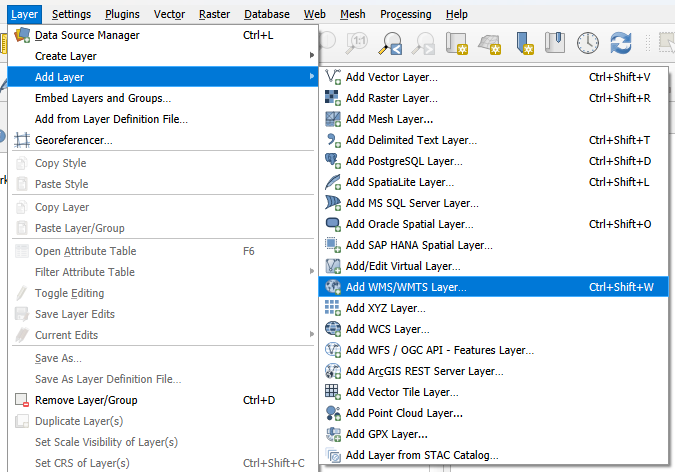Choose Add Layer from STAC Catalog
The image size is (675, 472).
point(421,455)
